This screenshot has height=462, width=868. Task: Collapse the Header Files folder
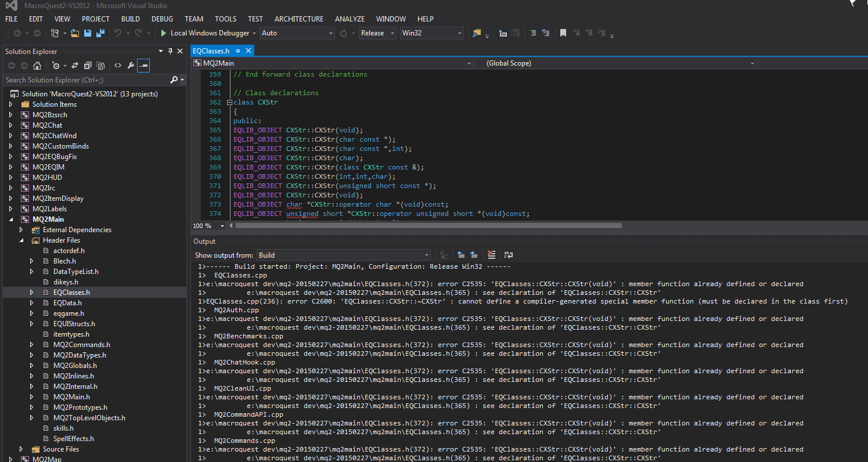pyautogui.click(x=21, y=240)
